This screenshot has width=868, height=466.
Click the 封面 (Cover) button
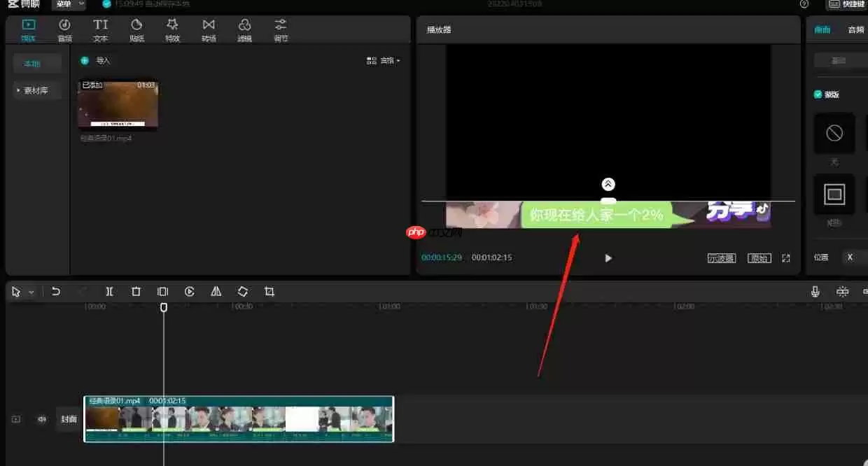pyautogui.click(x=68, y=418)
